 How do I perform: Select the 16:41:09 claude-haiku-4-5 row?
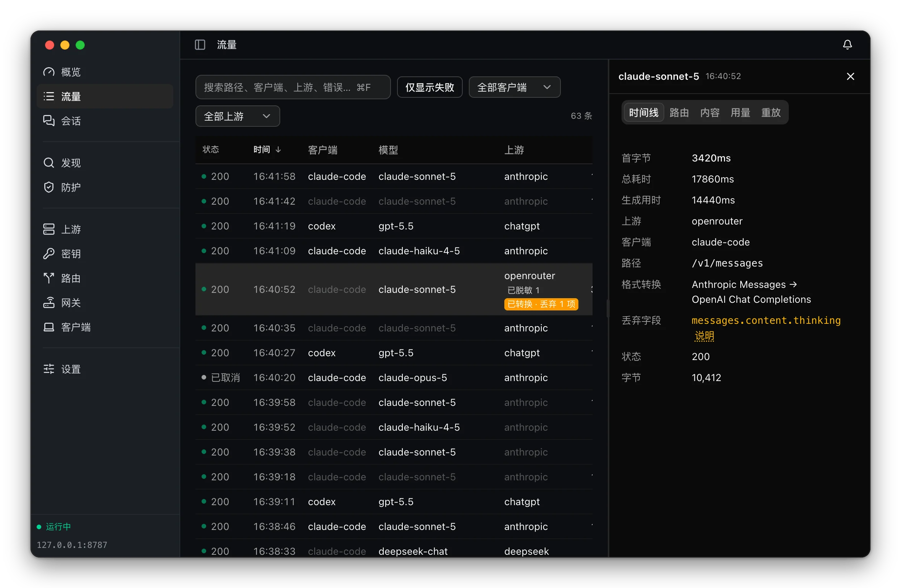point(394,251)
